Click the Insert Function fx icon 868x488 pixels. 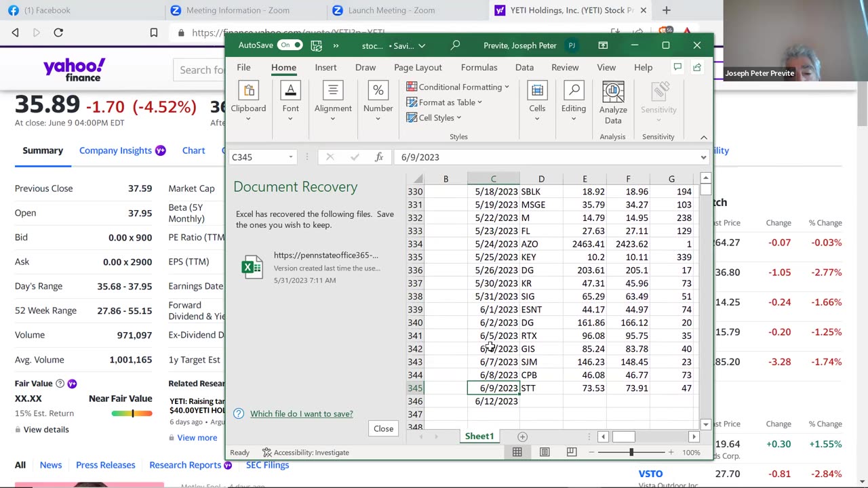coord(379,157)
